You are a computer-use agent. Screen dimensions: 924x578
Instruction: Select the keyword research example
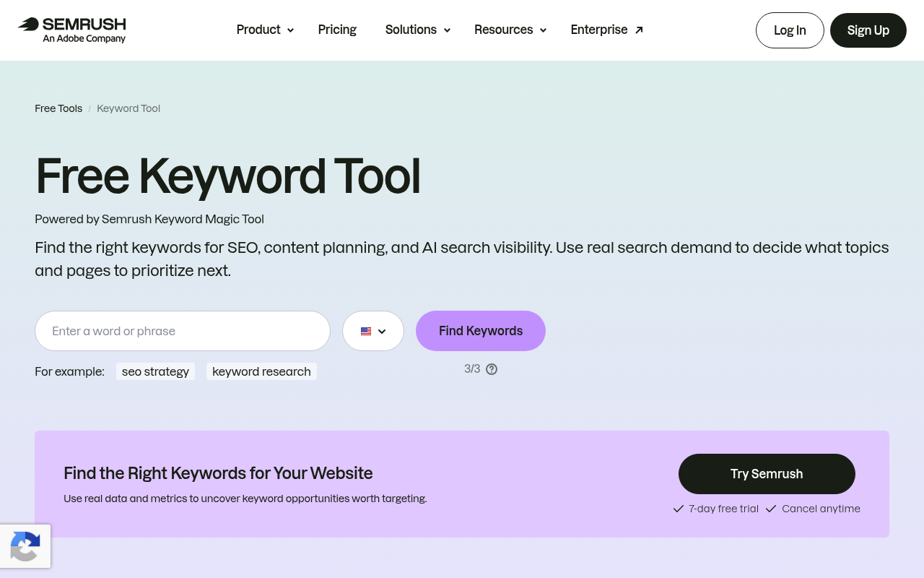pos(261,371)
